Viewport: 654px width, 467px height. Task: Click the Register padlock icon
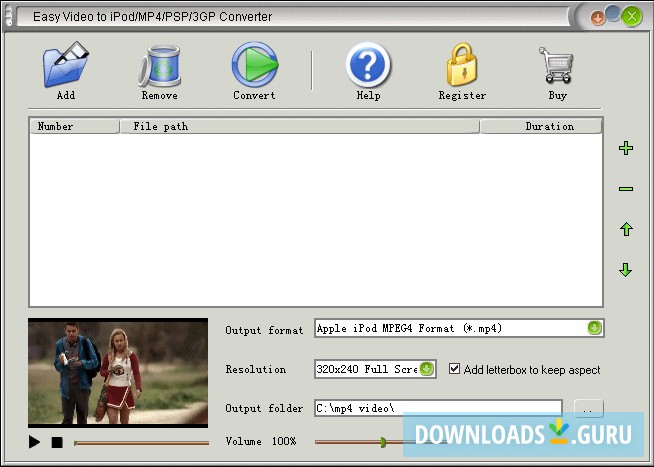462,65
